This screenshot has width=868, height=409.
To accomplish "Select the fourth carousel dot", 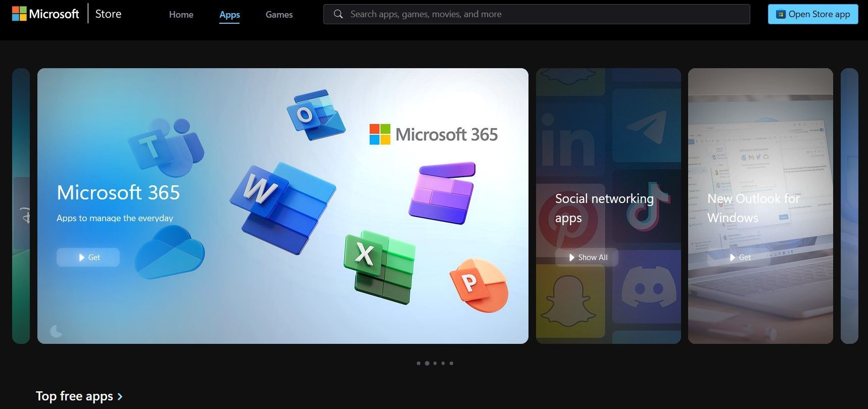I will click(x=443, y=363).
